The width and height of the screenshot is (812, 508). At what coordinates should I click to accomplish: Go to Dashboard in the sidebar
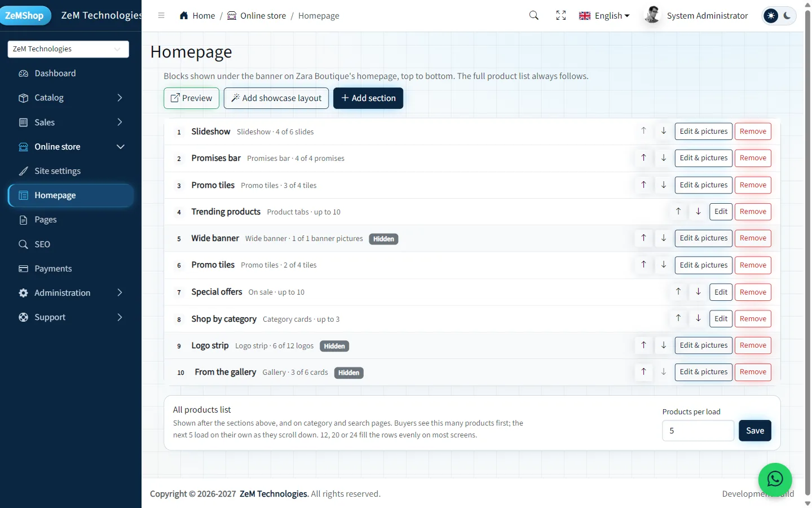[x=70, y=73]
